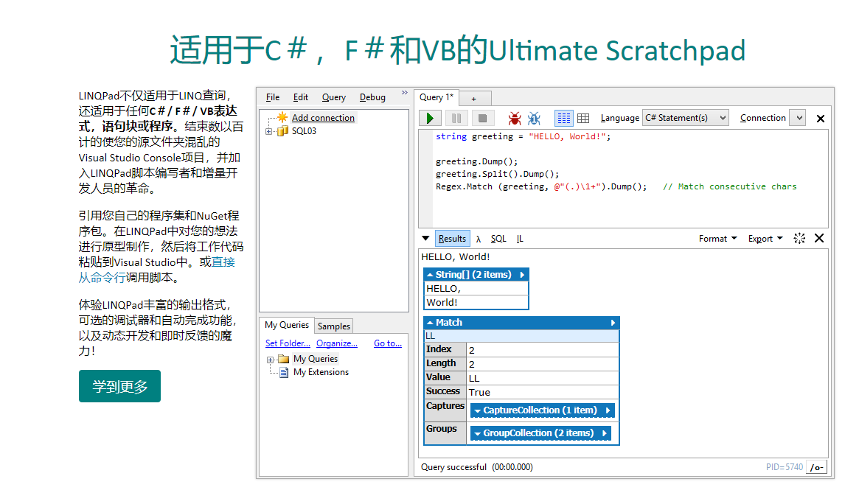Viewport: 859px width, 504px height.
Task: Click the /o- button in status bar
Action: pos(816,466)
